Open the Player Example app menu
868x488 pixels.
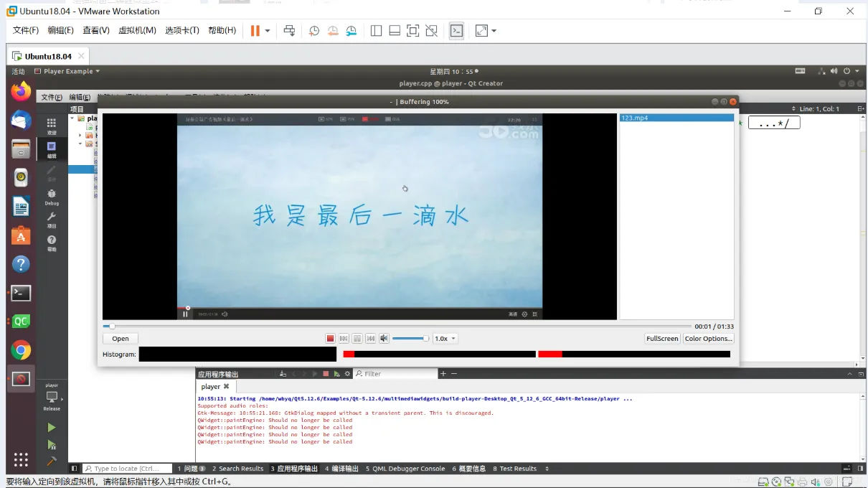(67, 71)
